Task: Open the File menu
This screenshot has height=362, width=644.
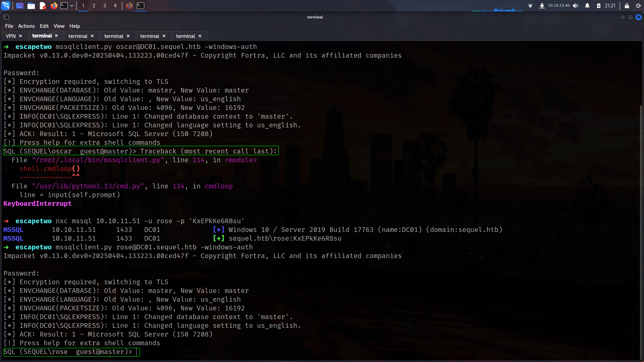Action: click(9, 26)
